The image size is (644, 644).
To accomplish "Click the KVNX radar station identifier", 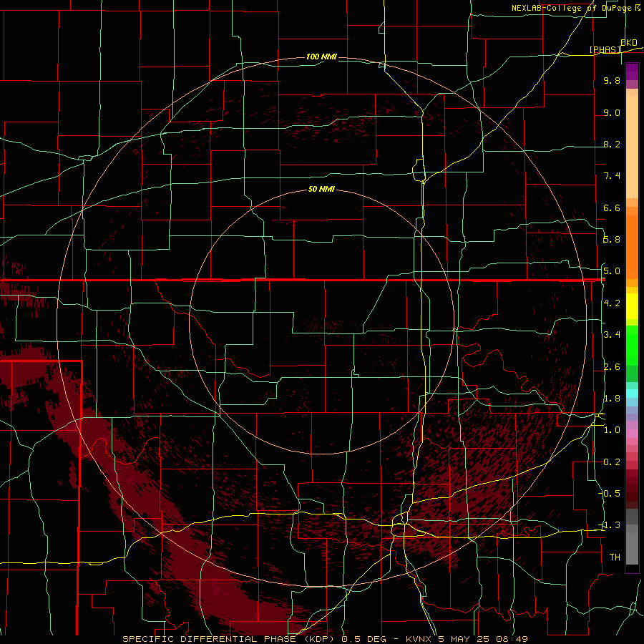I will click(x=419, y=639).
